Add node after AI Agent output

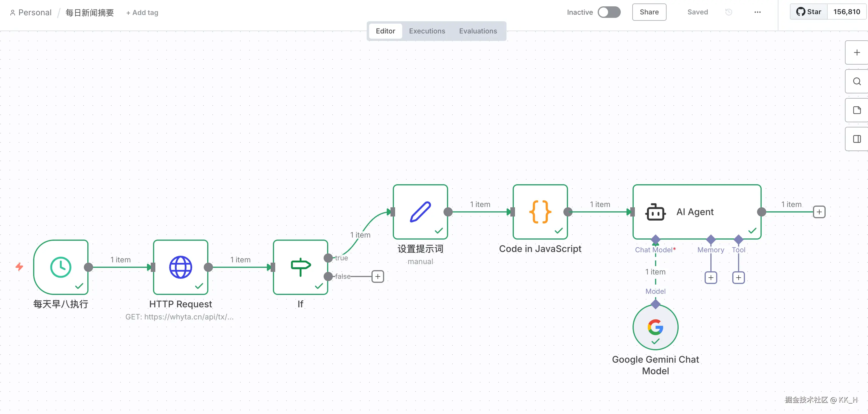(x=819, y=212)
